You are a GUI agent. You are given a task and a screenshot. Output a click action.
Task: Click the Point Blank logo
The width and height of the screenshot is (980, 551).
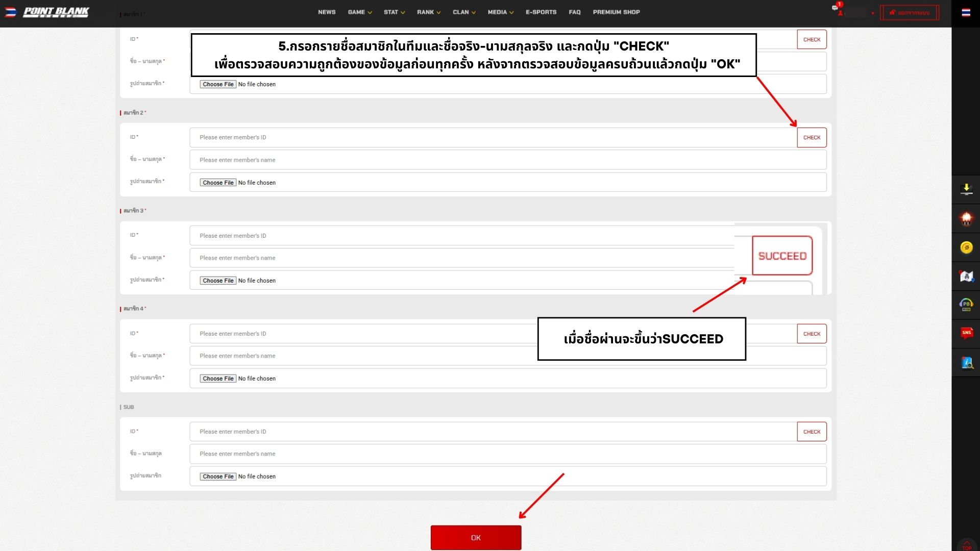coord(56,12)
